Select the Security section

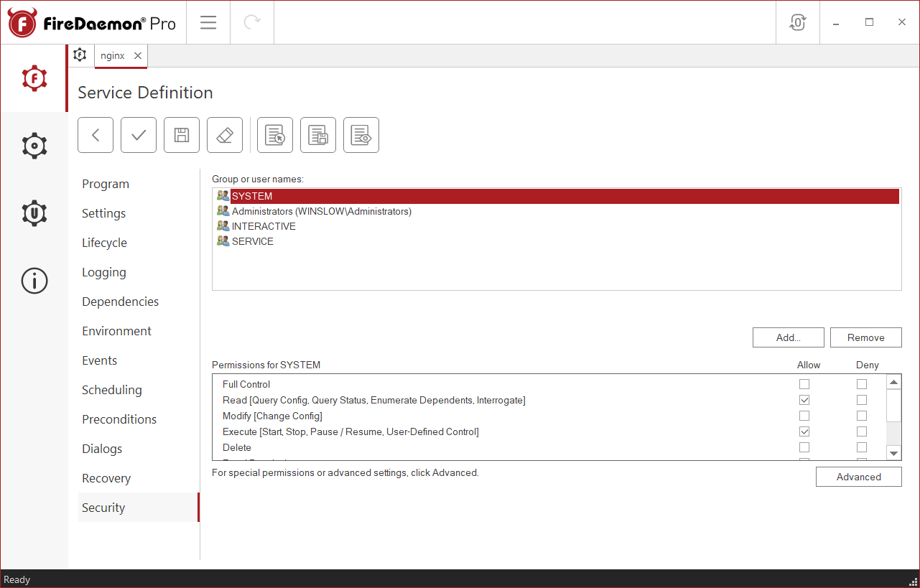pos(138,508)
